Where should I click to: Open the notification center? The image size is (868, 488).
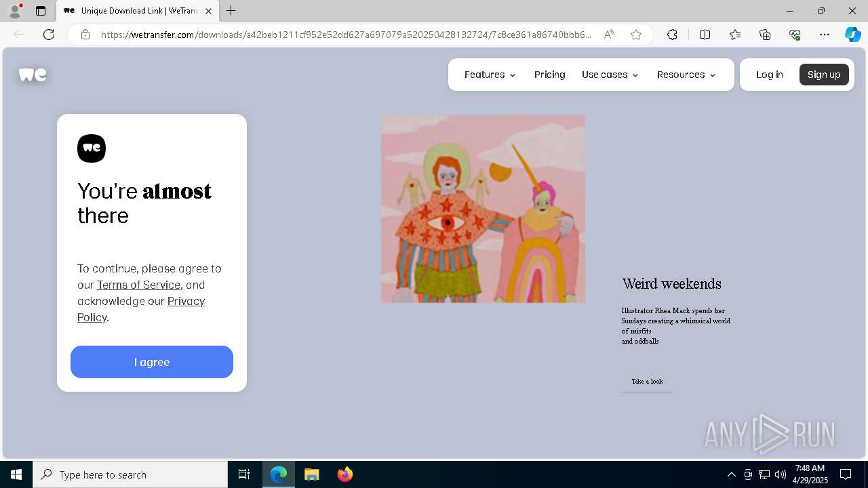(846, 474)
